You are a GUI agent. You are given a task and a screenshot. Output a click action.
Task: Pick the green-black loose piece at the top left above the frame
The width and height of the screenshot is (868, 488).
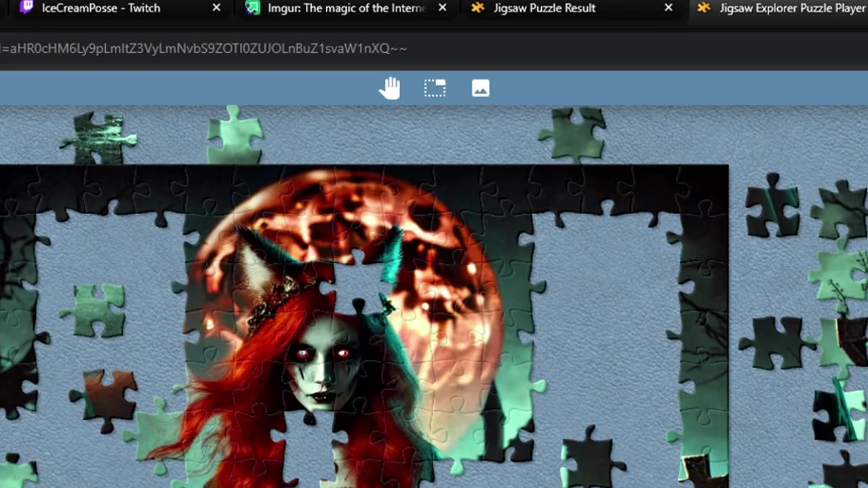[99, 138]
